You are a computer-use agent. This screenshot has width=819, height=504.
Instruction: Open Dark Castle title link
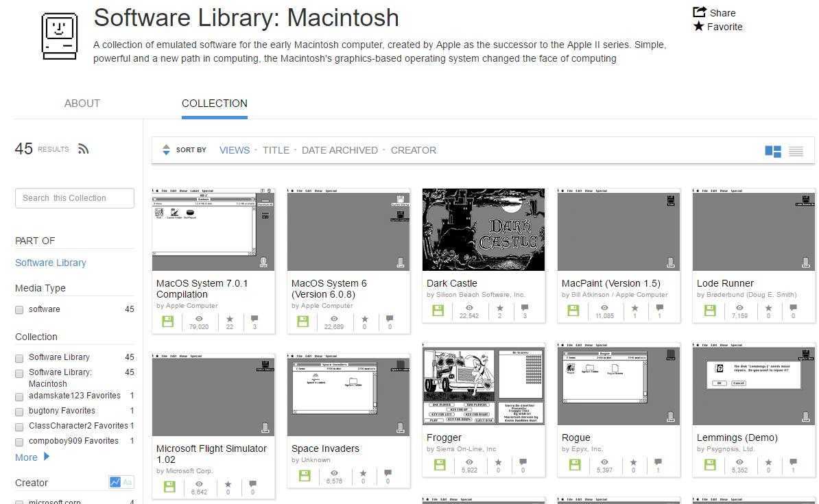click(452, 283)
